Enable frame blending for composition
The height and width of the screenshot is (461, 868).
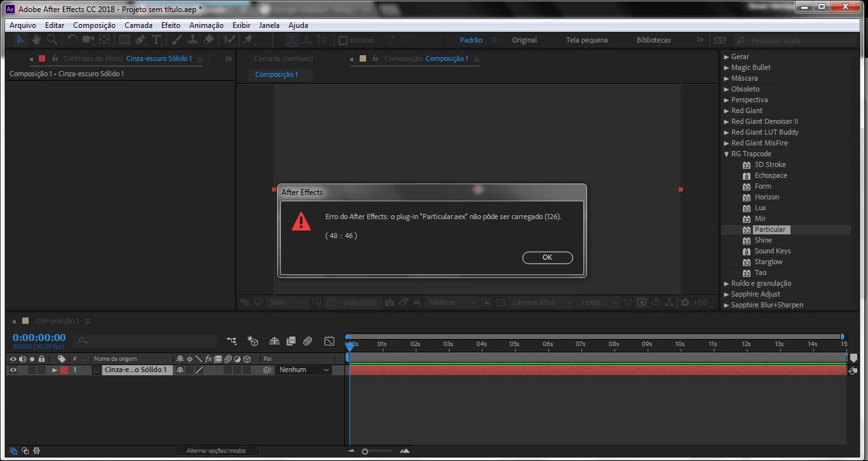point(291,341)
